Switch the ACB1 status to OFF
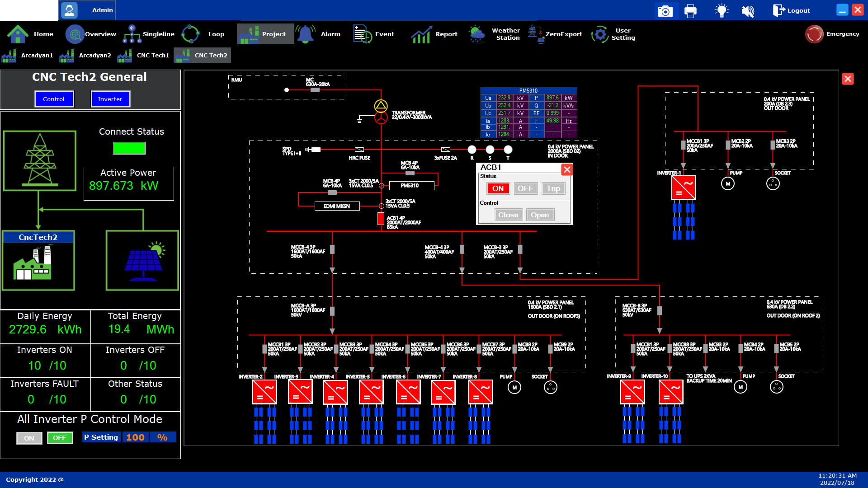The width and height of the screenshot is (868, 488). 525,188
